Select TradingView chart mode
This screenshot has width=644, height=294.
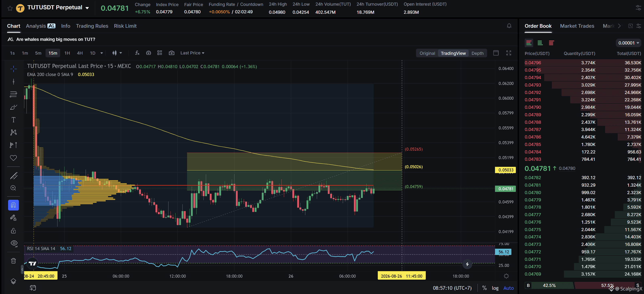point(453,53)
